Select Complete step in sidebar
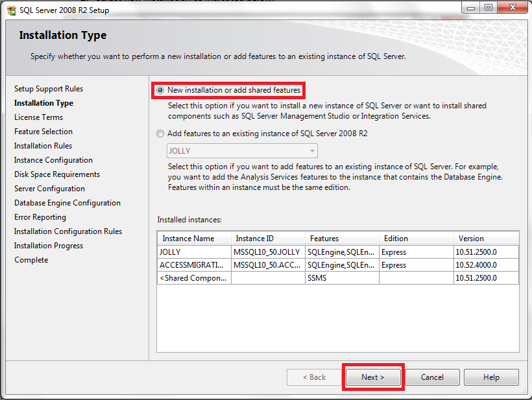Image resolution: width=532 pixels, height=400 pixels. point(31,260)
